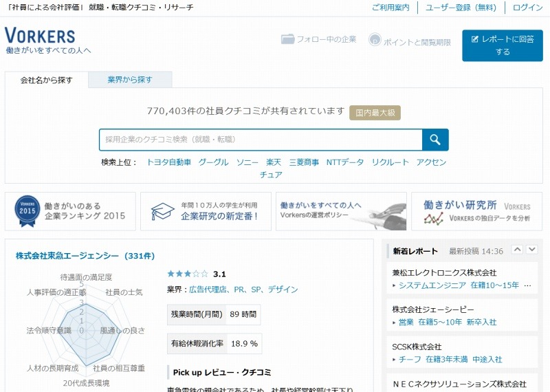Open 営業 在籍5～10年 新卒入社 link
The width and height of the screenshot is (550, 392).
pos(448,322)
